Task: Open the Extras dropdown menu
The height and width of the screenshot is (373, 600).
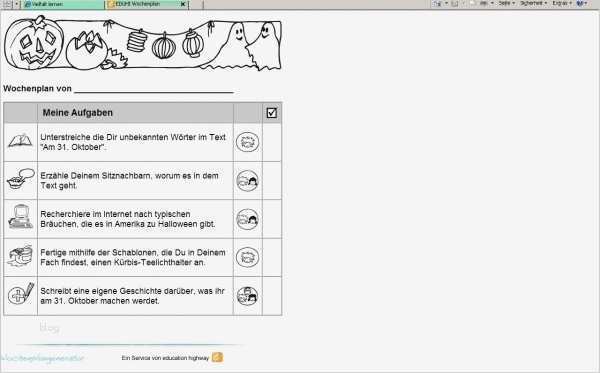Action: pyautogui.click(x=562, y=3)
